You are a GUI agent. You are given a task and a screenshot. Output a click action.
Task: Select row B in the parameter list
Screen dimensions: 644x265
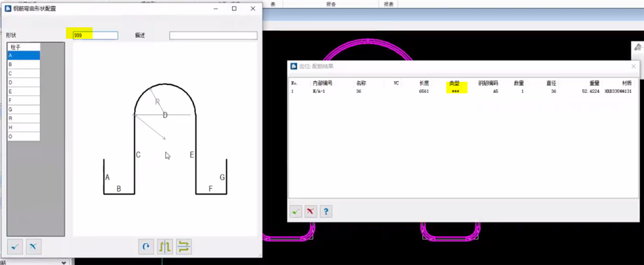pyautogui.click(x=24, y=64)
